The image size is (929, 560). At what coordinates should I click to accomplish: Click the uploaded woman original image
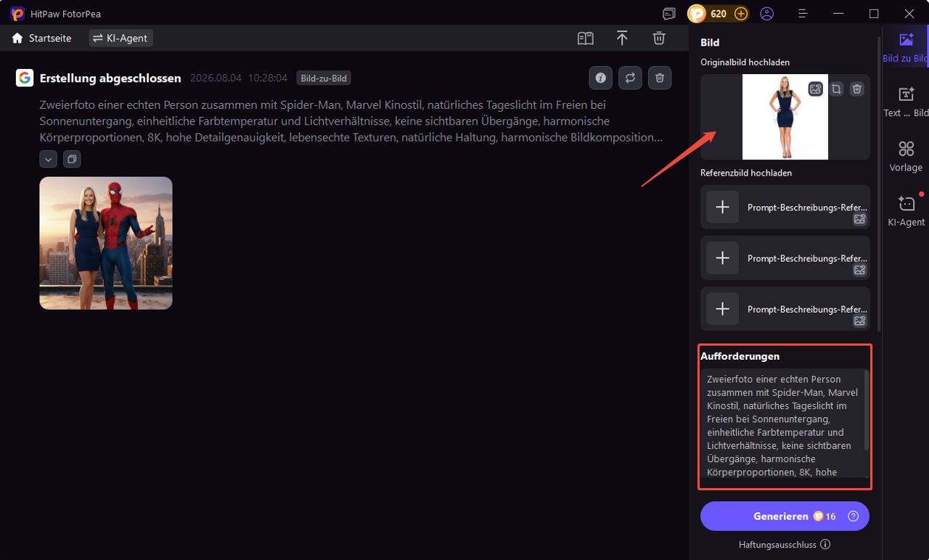(785, 117)
